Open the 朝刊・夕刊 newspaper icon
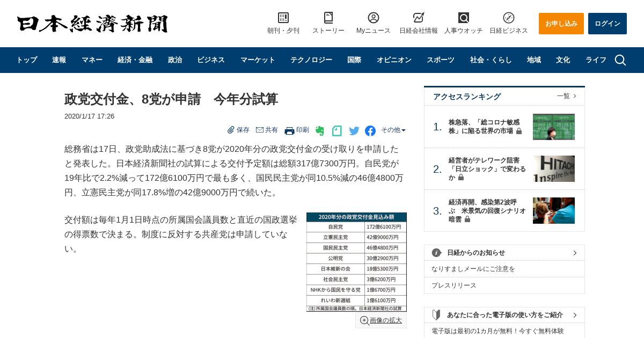Image resolution: width=644 pixels, height=338 pixels. click(283, 18)
